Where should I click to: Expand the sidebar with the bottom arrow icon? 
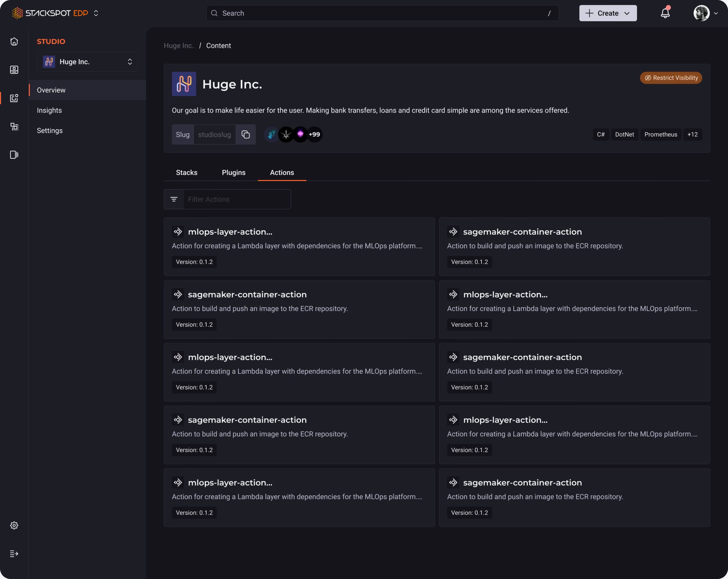click(x=14, y=554)
